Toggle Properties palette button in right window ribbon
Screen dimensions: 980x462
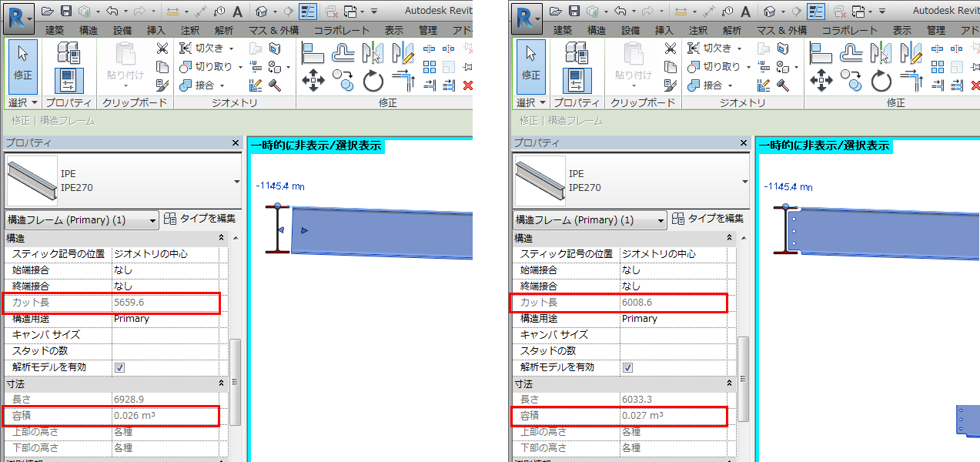point(577,81)
